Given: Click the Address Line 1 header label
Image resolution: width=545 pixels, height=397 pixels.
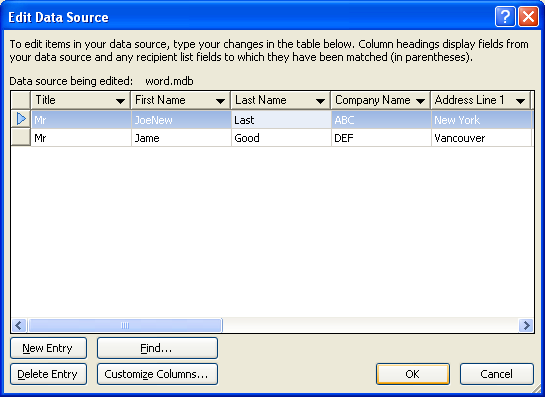Looking at the screenshot, I should (x=469, y=100).
